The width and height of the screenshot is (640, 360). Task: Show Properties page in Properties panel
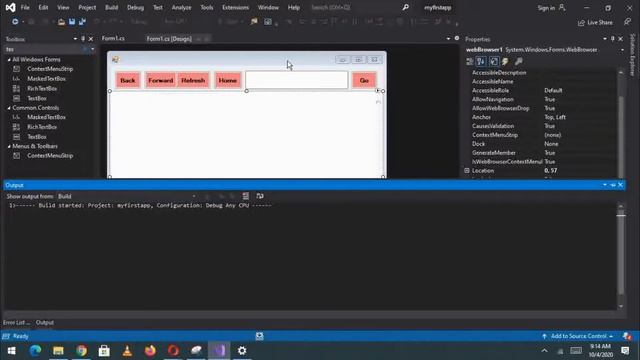click(494, 61)
